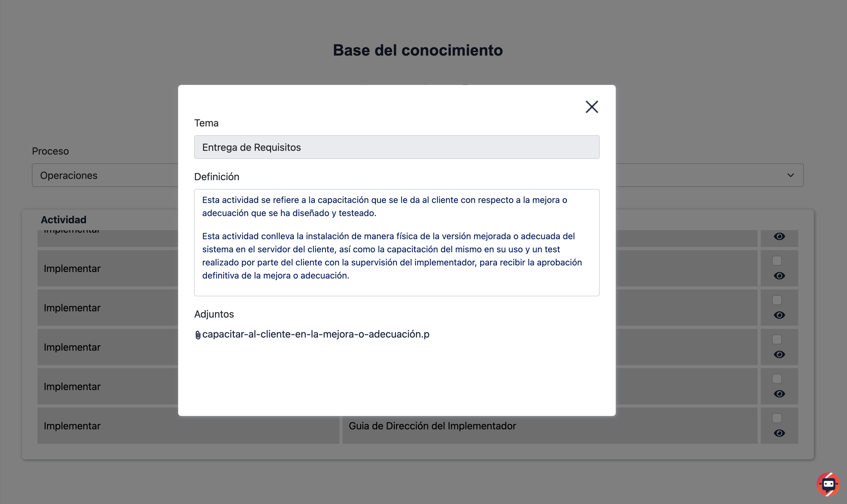The width and height of the screenshot is (847, 504).
Task: Open the capacitar-al-cliente attached file
Action: tap(315, 334)
